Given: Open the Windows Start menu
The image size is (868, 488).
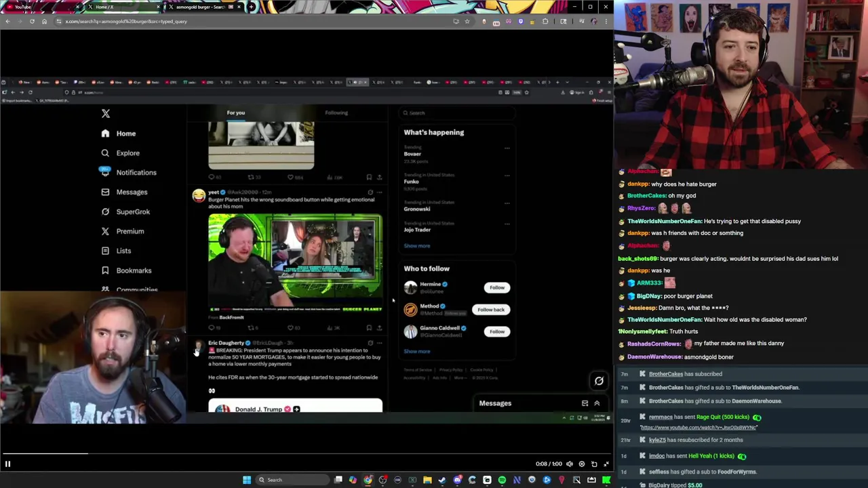Looking at the screenshot, I should click(247, 480).
